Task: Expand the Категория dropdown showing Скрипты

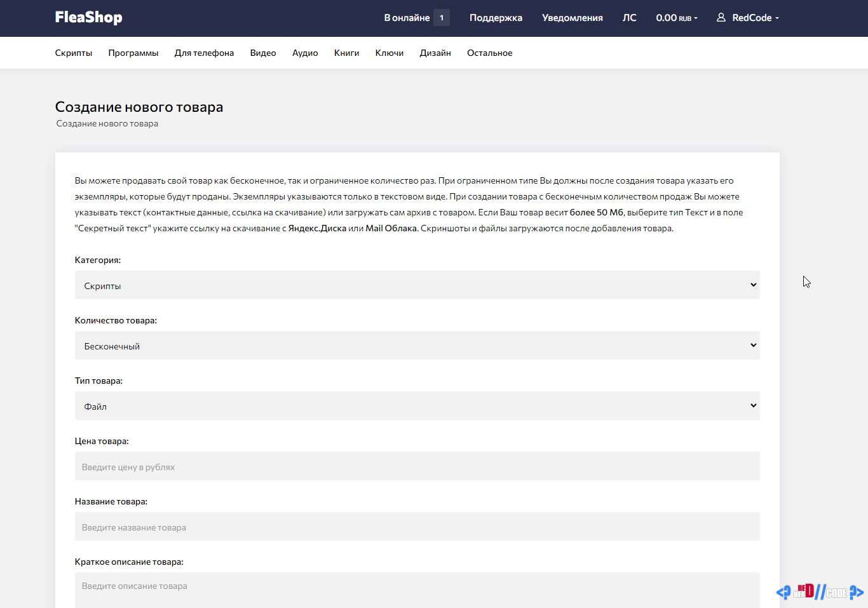Action: [x=417, y=285]
